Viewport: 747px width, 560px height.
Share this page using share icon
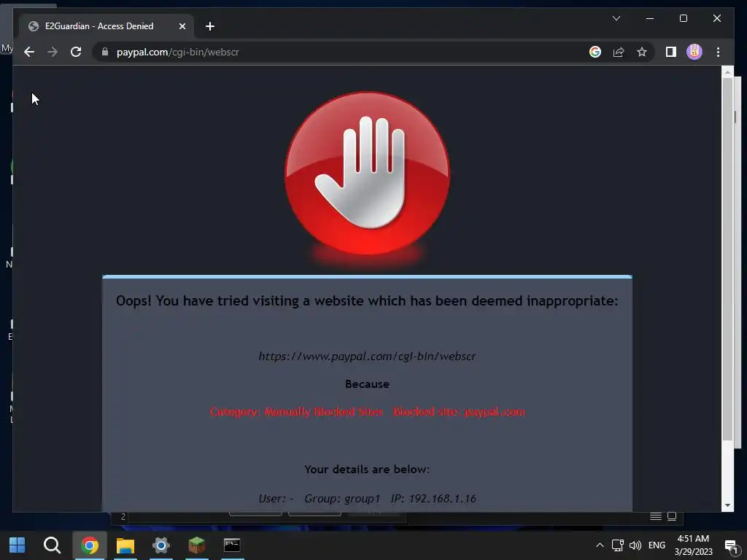pos(619,52)
